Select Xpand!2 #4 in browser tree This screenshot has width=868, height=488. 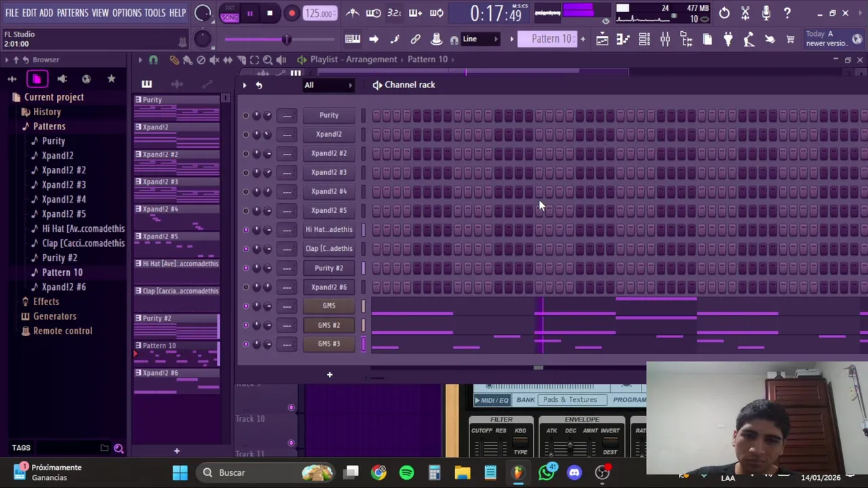[x=63, y=199]
